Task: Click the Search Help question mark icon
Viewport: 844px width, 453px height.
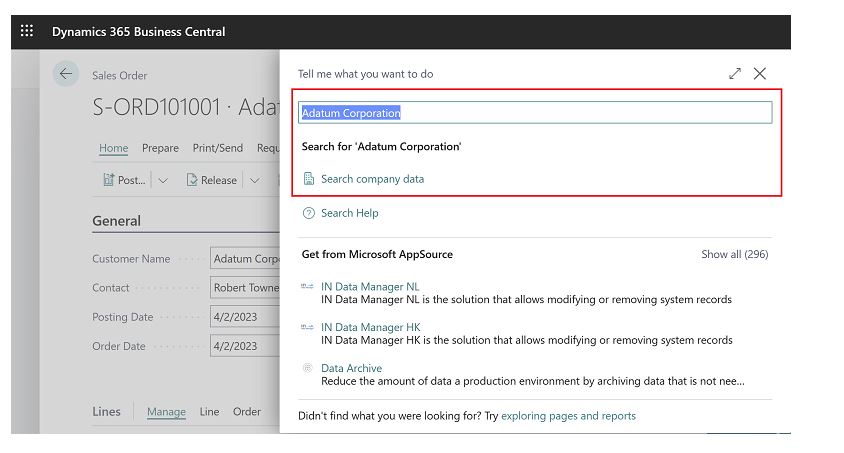Action: tap(309, 213)
